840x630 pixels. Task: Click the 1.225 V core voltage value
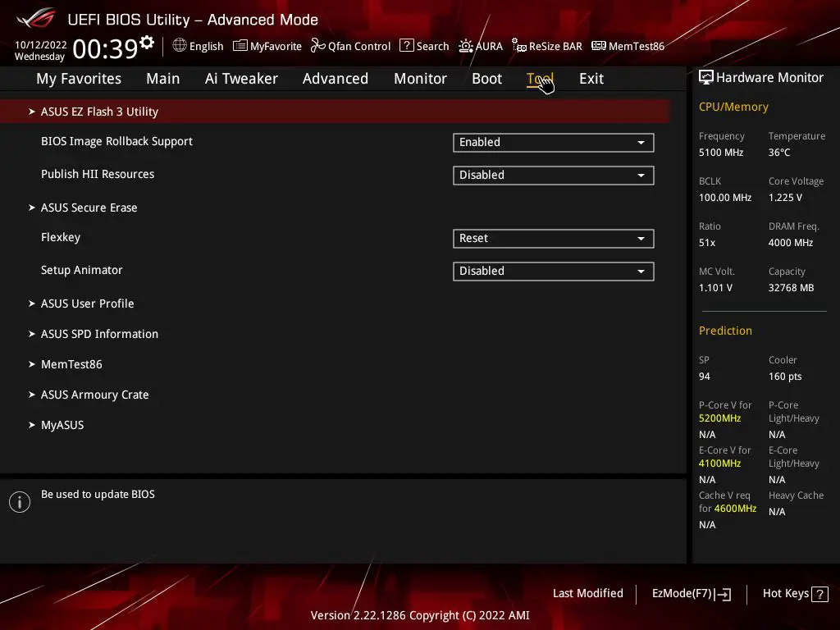point(785,197)
